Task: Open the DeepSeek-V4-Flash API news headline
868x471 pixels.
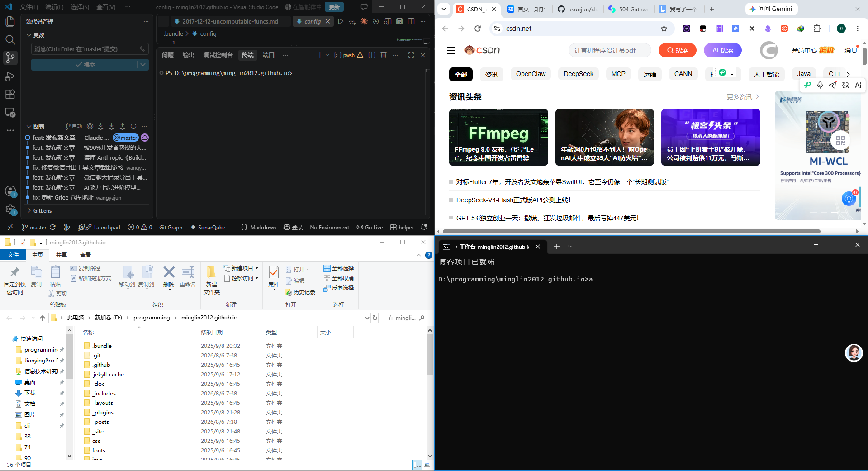Action: tap(513, 200)
